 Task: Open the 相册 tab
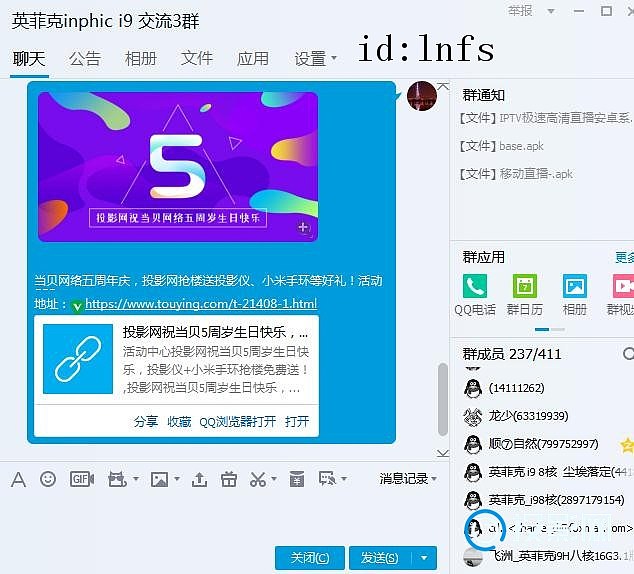pyautogui.click(x=141, y=59)
